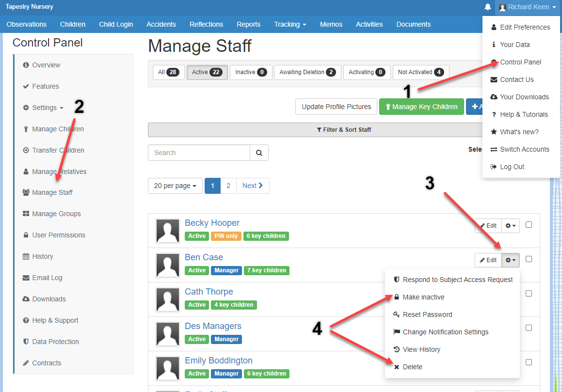Tick checkbox for Emily Boddington row
This screenshot has width=562, height=392.
[x=529, y=362]
